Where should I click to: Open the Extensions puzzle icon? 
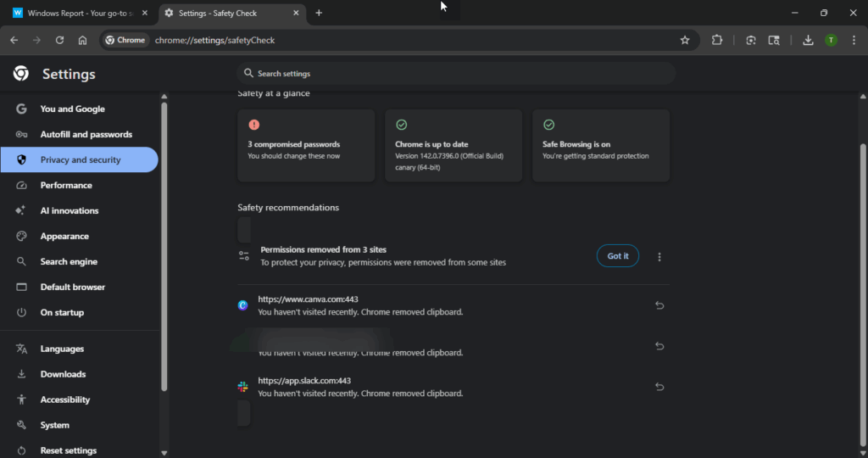(717, 40)
